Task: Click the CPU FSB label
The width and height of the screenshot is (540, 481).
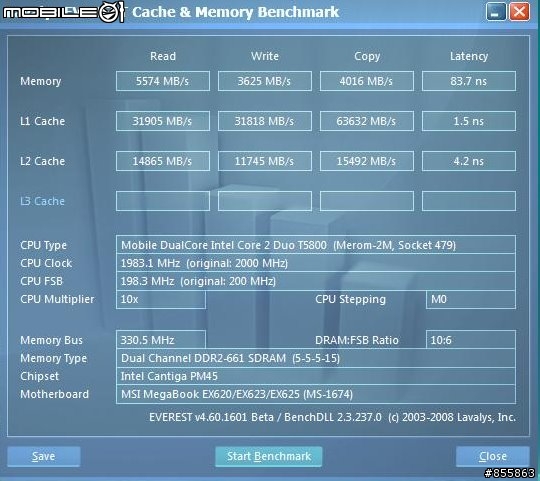Action: pyautogui.click(x=41, y=281)
